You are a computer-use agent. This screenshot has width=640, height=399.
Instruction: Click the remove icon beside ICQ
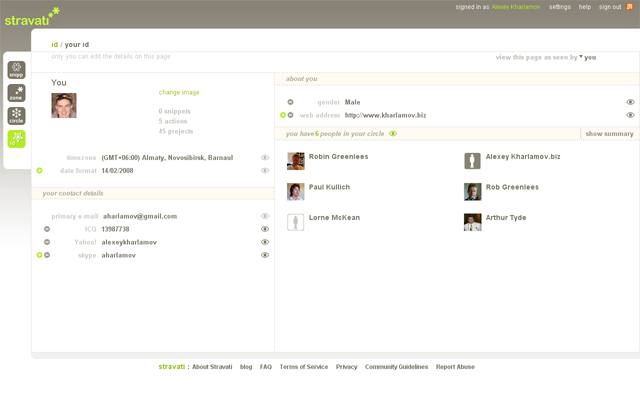coord(47,229)
